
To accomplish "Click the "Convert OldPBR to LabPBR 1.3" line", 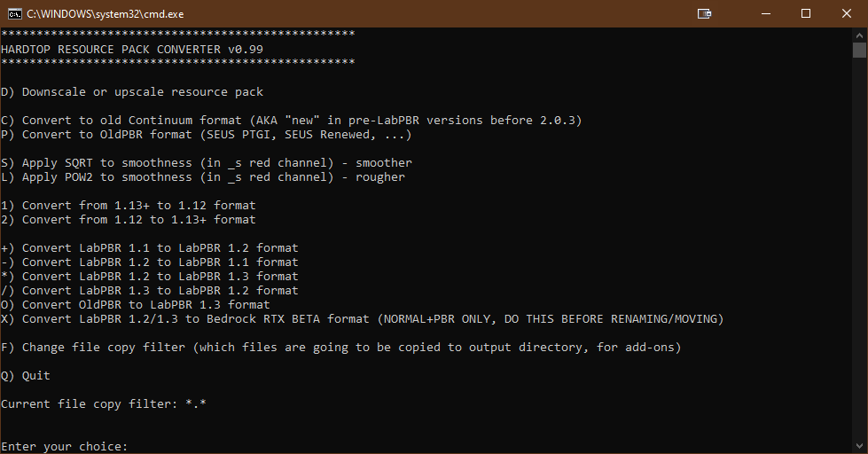I will [x=136, y=305].
